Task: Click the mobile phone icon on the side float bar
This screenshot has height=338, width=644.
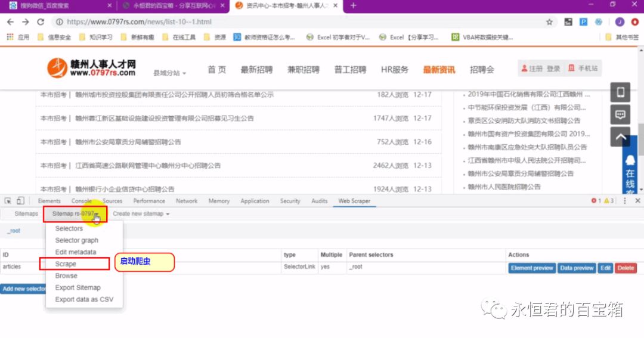Action: click(x=620, y=92)
